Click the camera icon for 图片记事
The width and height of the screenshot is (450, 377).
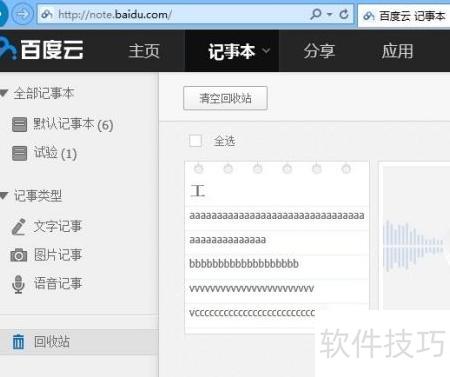pos(19,255)
